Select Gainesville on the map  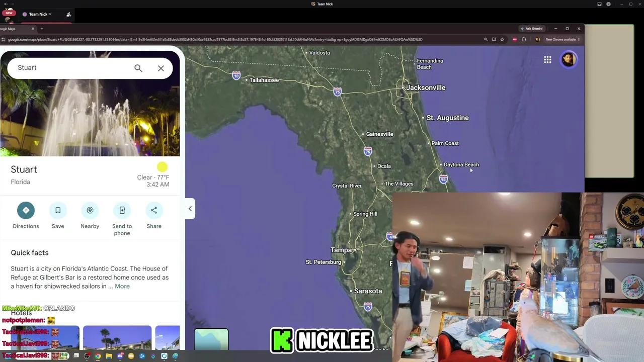tap(379, 134)
